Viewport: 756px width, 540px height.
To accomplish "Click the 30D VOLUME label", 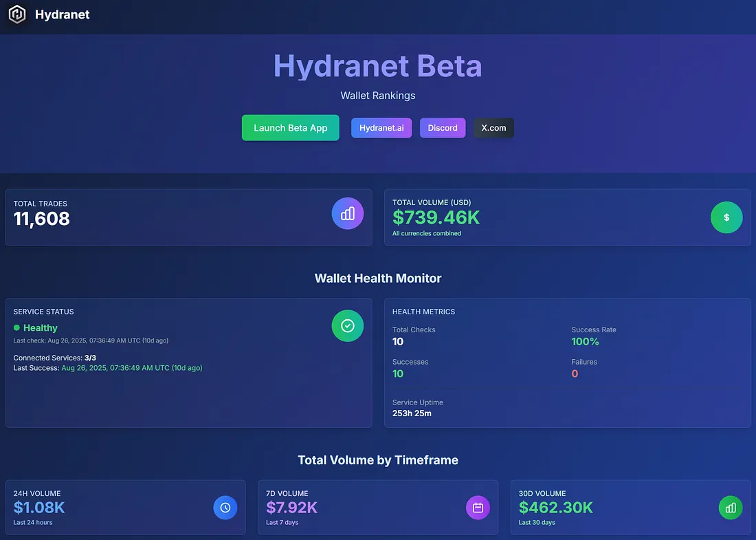I will [x=542, y=493].
